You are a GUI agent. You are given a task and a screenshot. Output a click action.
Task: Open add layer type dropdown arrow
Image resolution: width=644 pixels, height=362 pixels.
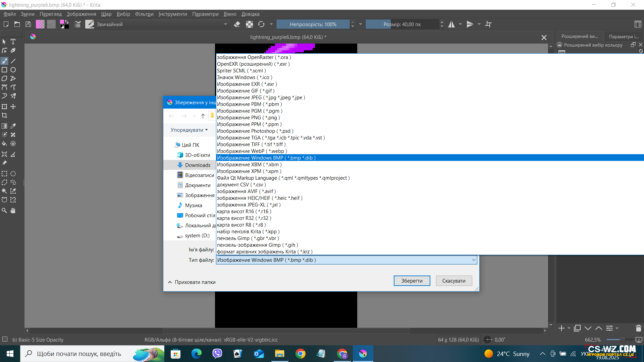(569, 328)
